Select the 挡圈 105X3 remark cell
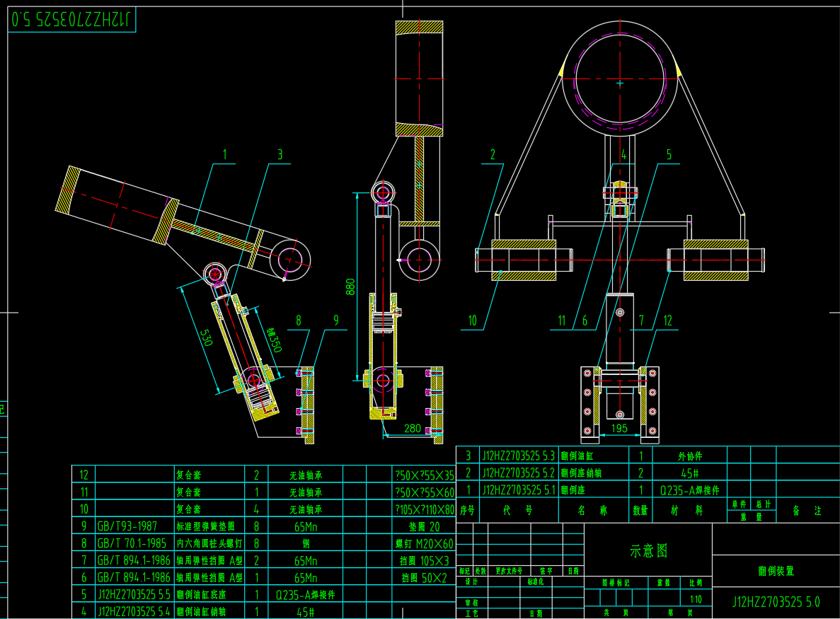Viewport: 840px width, 619px height. (425, 561)
